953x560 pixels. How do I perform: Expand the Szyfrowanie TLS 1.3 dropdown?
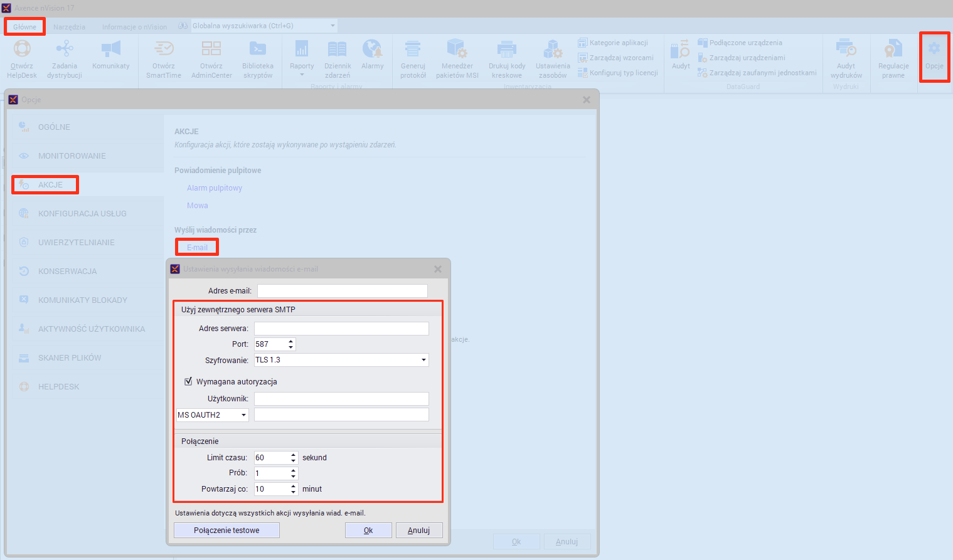(424, 360)
